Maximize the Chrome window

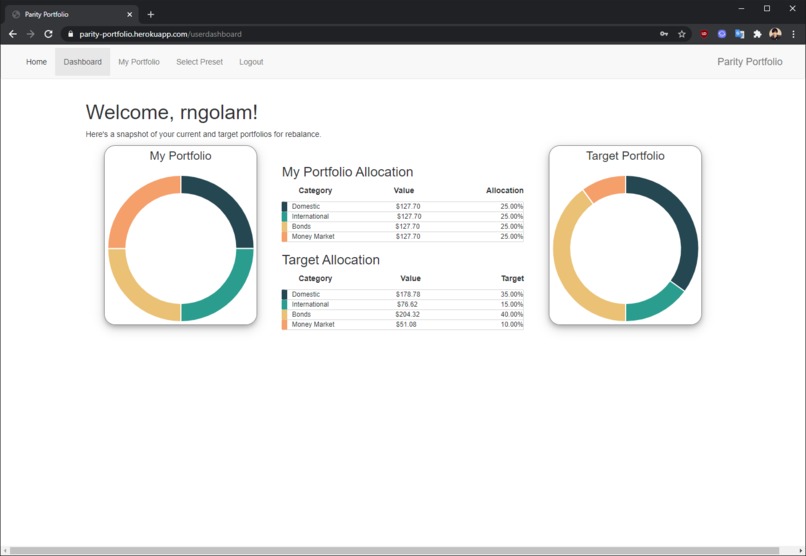coord(767,8)
